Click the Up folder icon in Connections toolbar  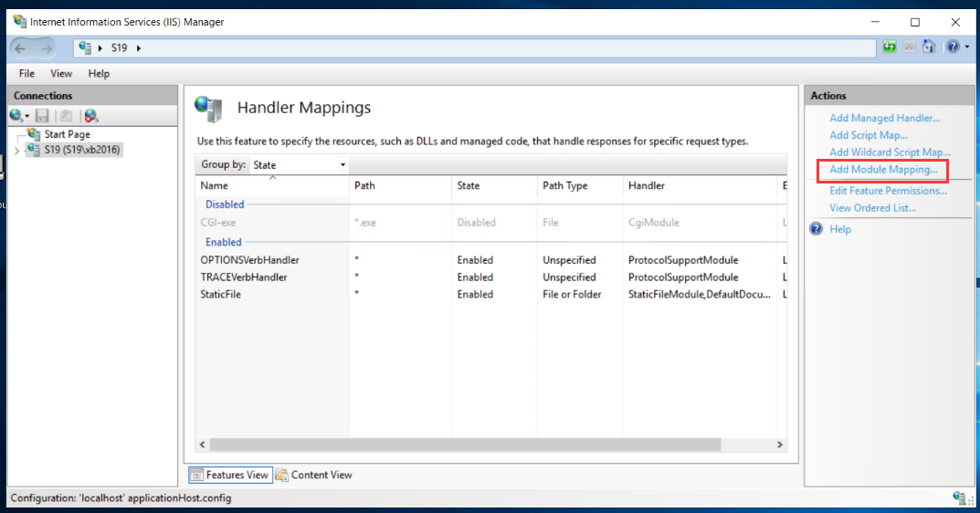tap(67, 116)
